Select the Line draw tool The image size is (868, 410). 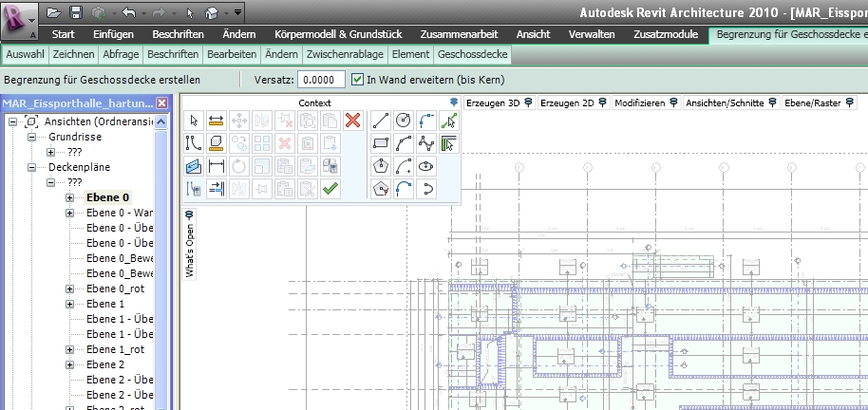click(x=381, y=121)
